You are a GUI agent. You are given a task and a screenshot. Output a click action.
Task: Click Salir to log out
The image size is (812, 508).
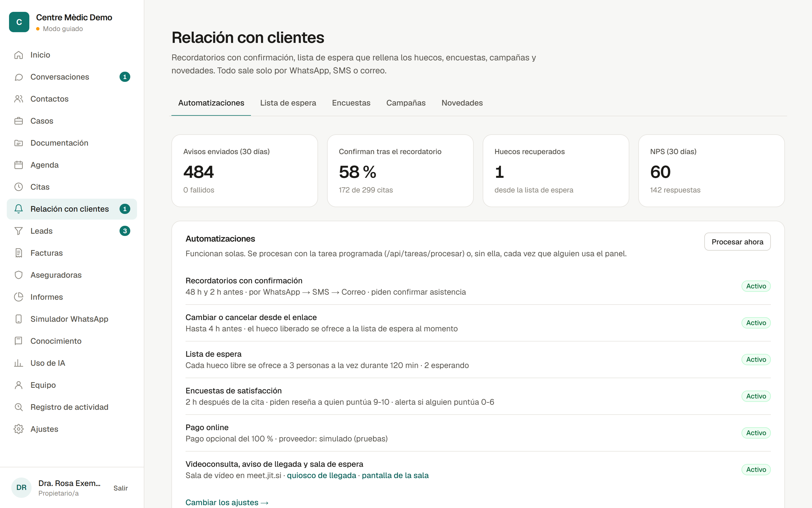point(120,488)
